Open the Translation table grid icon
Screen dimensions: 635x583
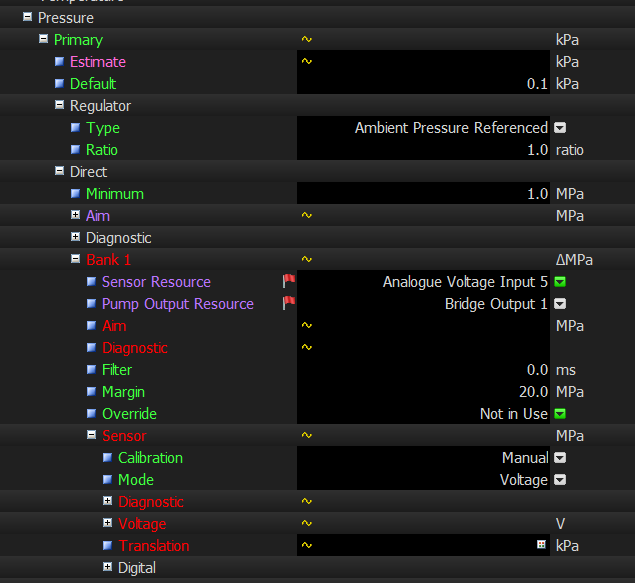coord(541,545)
